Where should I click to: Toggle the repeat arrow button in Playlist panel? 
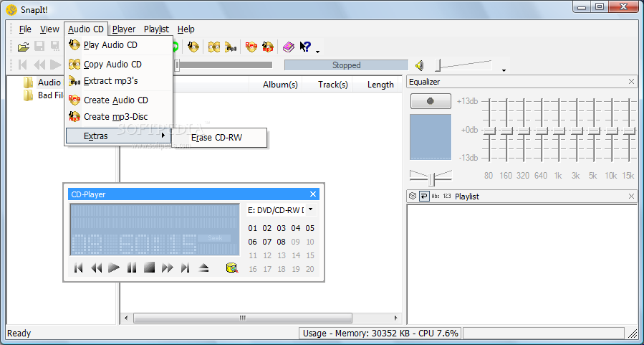(x=424, y=196)
